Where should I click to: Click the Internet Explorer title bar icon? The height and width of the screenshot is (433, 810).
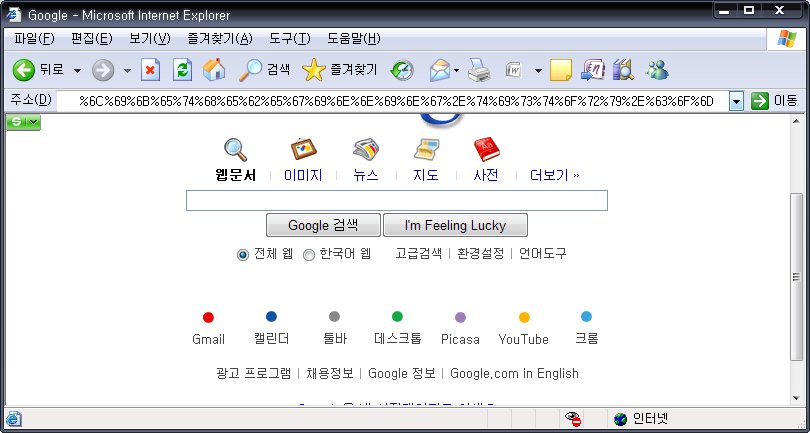click(12, 14)
